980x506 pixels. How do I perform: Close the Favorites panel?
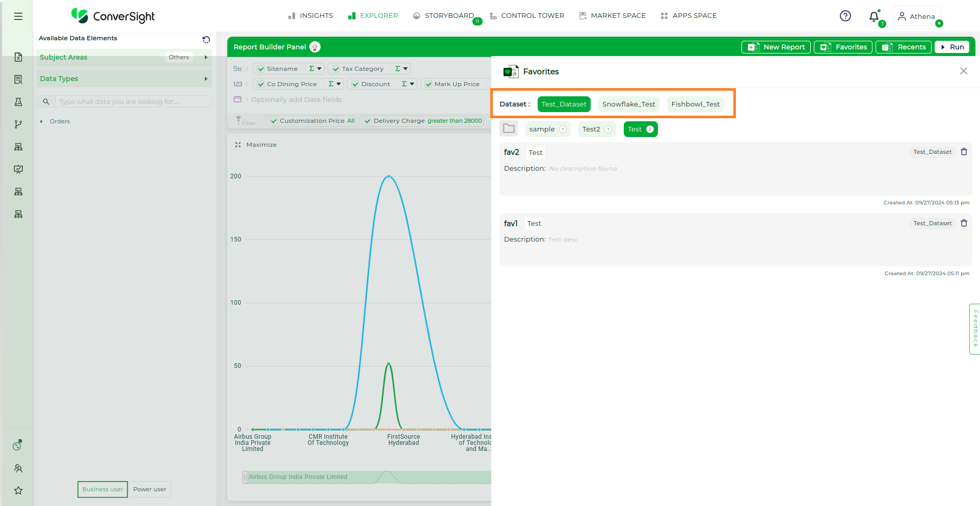[963, 71]
